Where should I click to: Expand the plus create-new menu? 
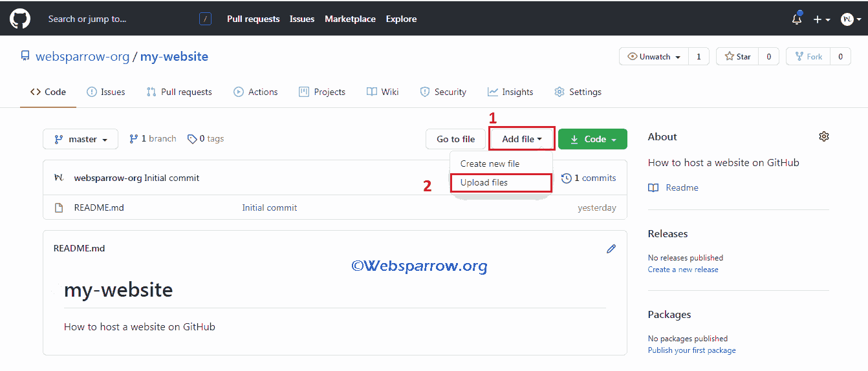821,19
